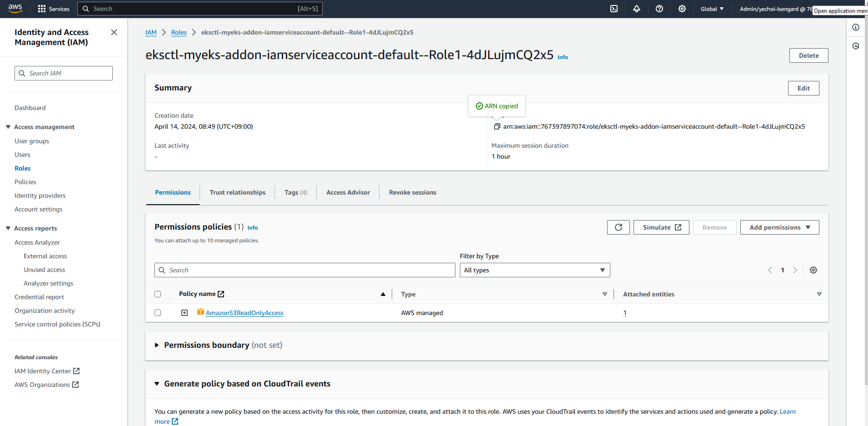This screenshot has height=426, width=868.
Task: Open Credential report in the sidebar
Action: (x=39, y=297)
